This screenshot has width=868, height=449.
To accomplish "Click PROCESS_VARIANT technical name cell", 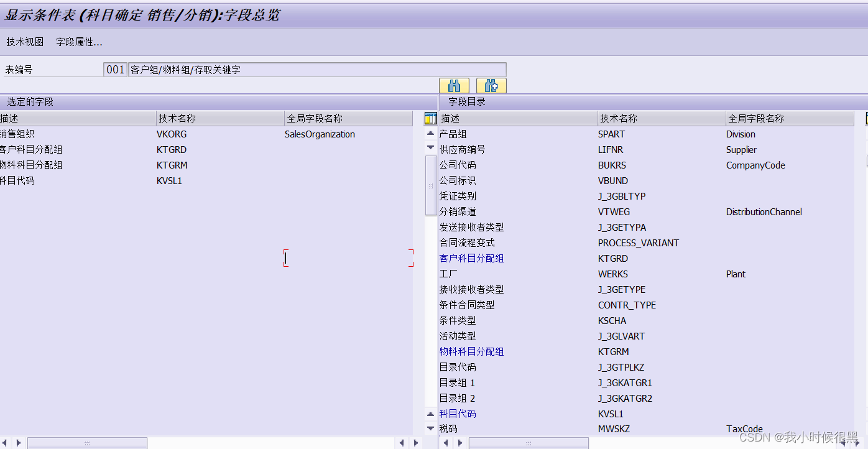I will pos(639,243).
